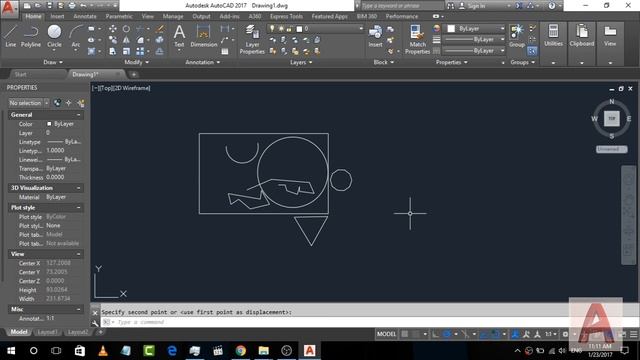
Task: Expand the Draw panel dropdown
Action: click(x=53, y=62)
